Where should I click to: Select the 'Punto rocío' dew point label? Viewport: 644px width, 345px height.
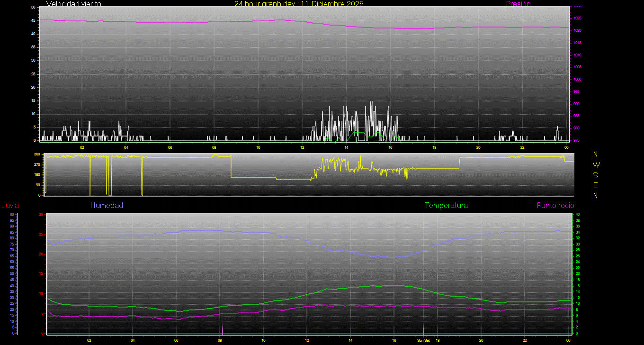pos(555,206)
